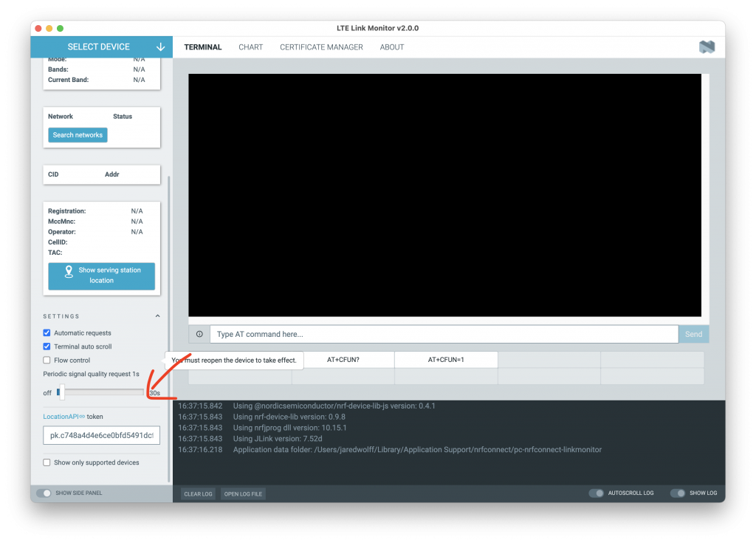Click the 'Registration:' label in side panel
756x543 pixels.
pos(67,211)
